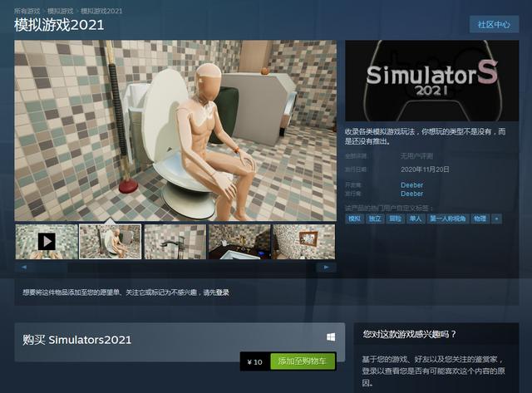Open the publisher Deeber link
This screenshot has height=393, width=532.
(412, 194)
